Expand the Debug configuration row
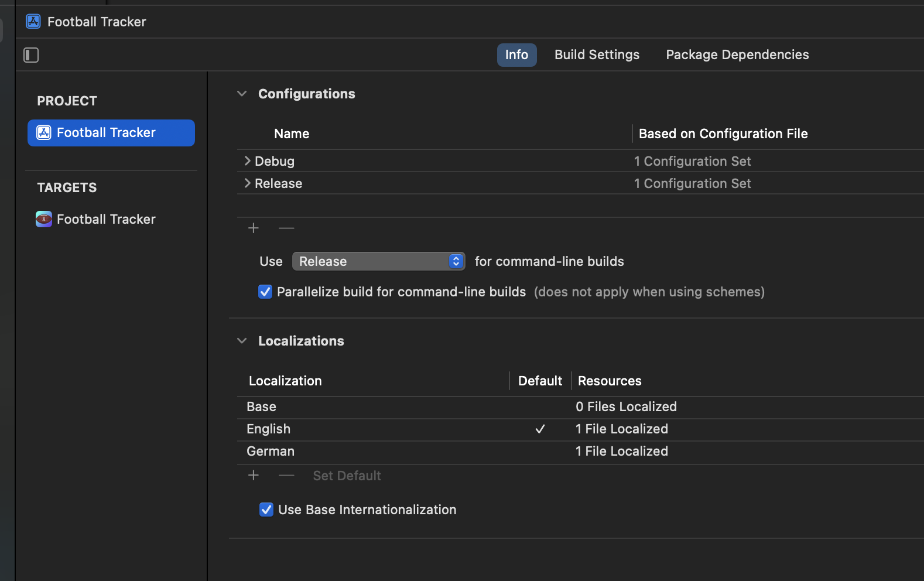 pyautogui.click(x=248, y=160)
